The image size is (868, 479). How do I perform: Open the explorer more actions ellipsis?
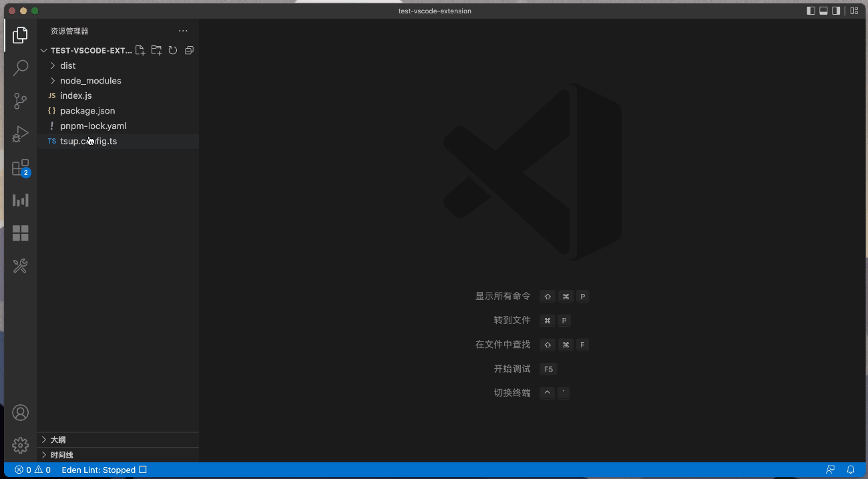coord(183,31)
